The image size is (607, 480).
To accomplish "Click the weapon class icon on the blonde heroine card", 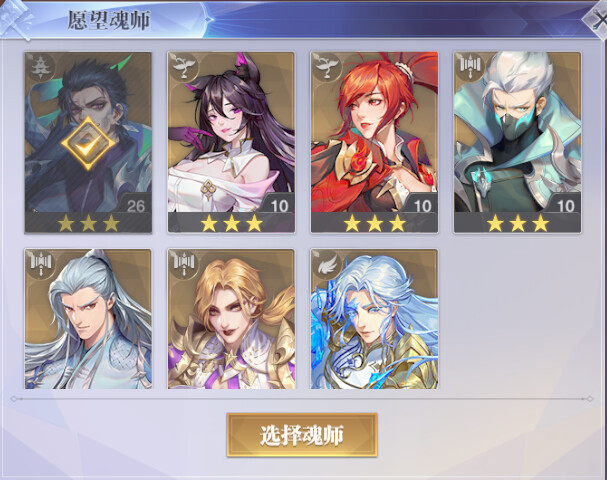I will tap(183, 264).
